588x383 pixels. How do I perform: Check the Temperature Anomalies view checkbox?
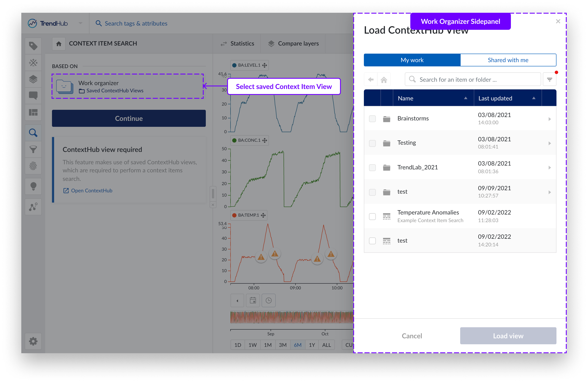click(372, 216)
